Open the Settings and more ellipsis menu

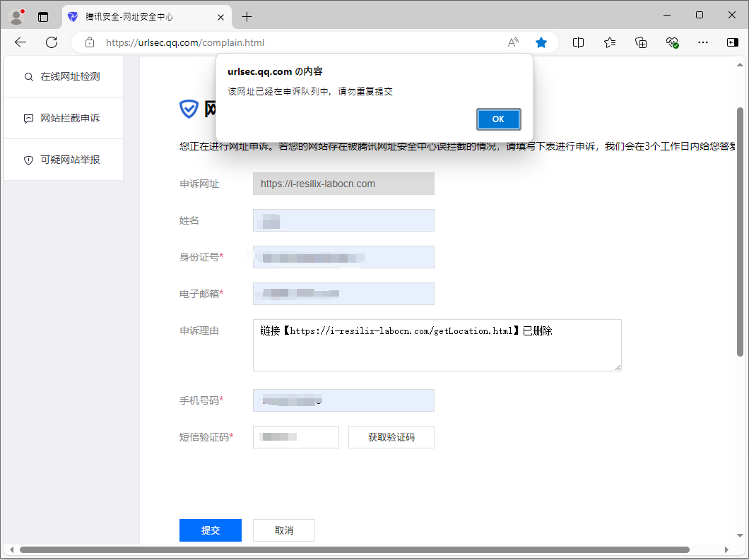(702, 42)
